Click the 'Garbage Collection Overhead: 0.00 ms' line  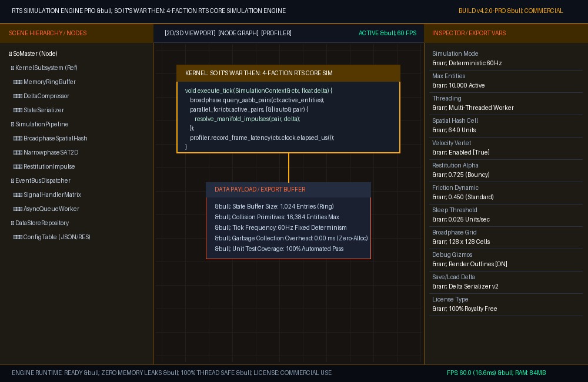[291, 238]
